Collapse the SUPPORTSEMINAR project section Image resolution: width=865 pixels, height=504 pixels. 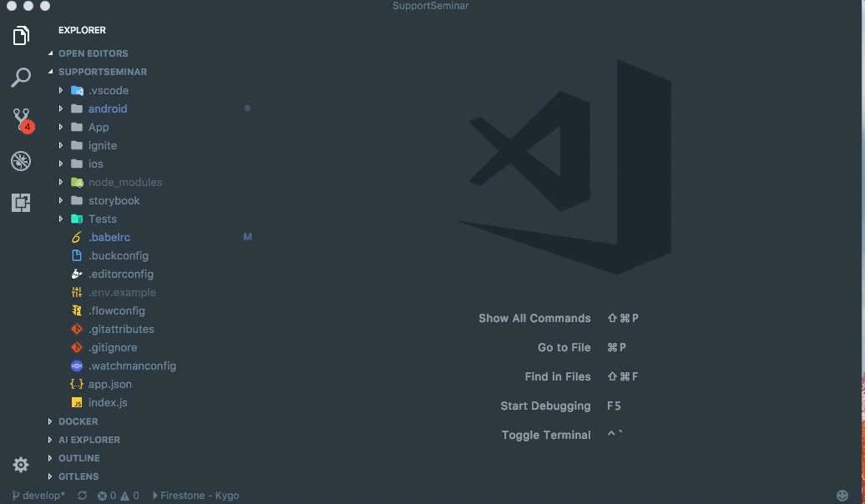coord(50,72)
